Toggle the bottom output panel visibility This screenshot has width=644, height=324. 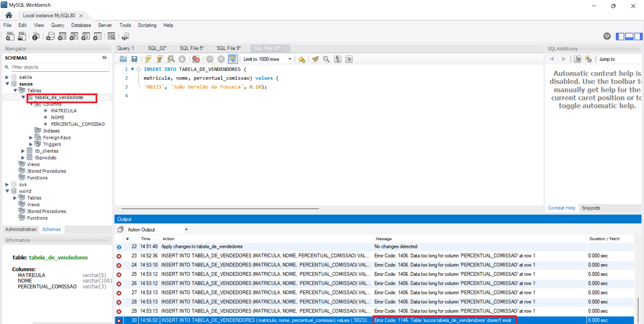[629, 36]
